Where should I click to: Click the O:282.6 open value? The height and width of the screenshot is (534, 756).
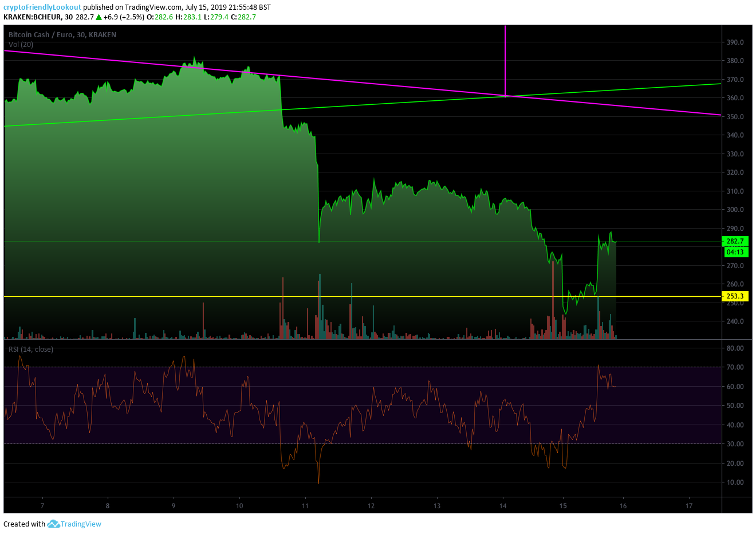coord(159,17)
